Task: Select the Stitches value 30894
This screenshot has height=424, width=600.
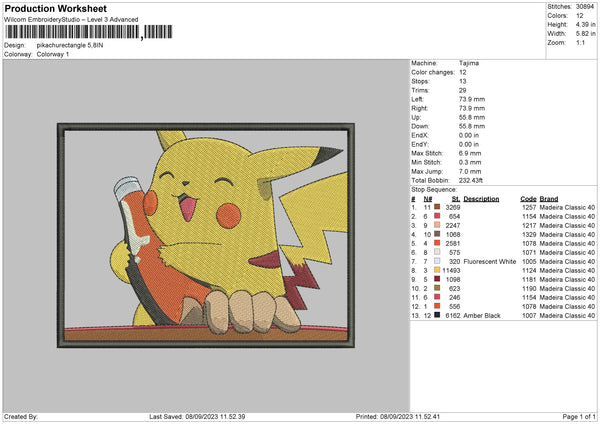Action: coord(585,7)
